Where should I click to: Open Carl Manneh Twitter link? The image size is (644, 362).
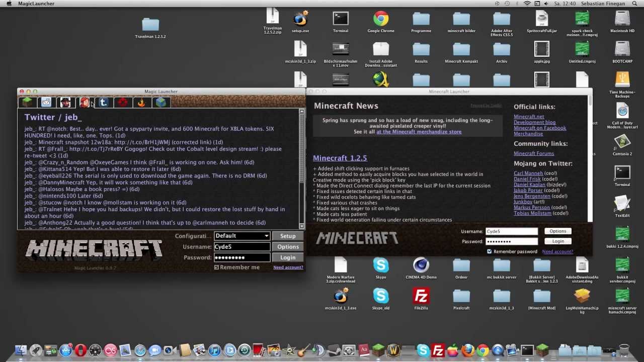coord(528,173)
